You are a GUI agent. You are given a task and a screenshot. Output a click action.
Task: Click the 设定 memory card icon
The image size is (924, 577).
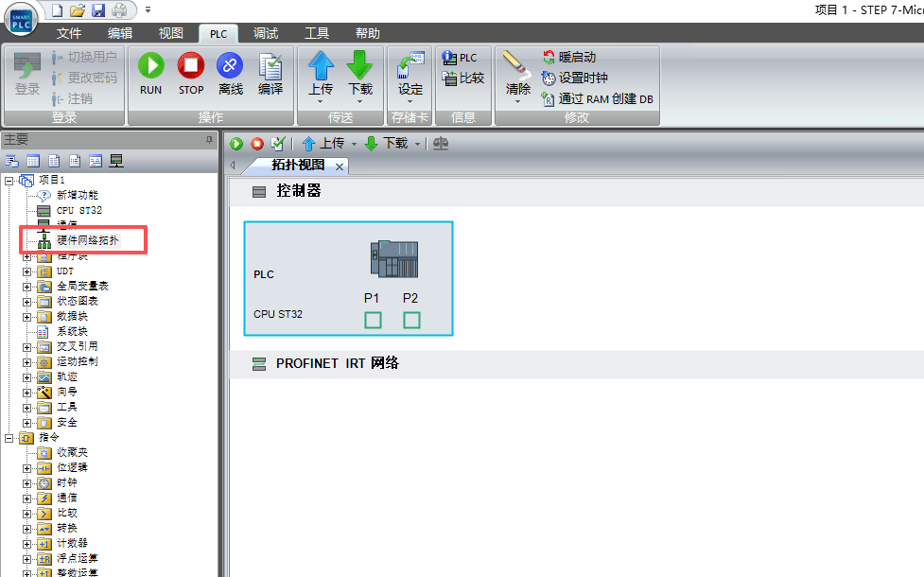(410, 65)
